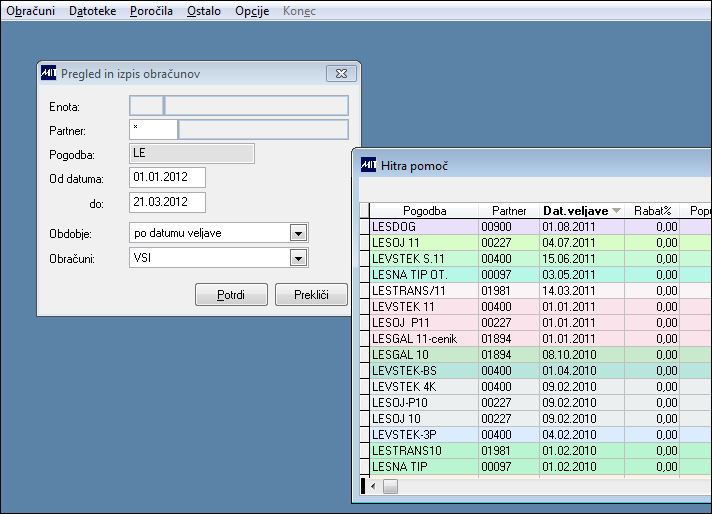Click the MIT icon in Hitra pomoč title
Viewport: 712px width, 514px height.
(368, 165)
